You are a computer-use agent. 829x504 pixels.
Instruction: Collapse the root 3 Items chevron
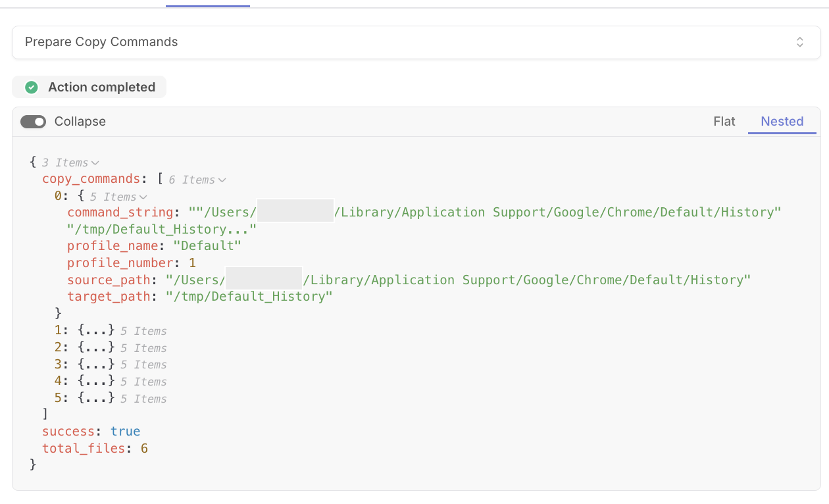click(95, 163)
